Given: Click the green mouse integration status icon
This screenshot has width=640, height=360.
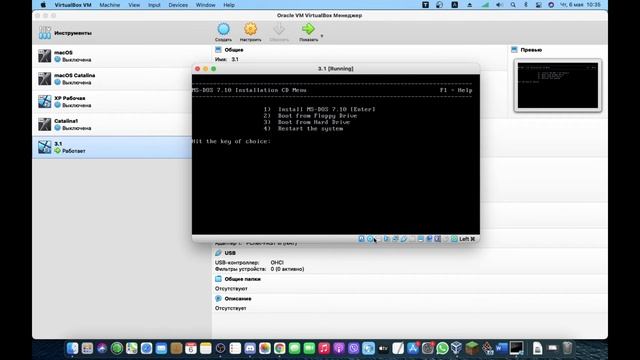Looking at the screenshot, I should (x=454, y=239).
